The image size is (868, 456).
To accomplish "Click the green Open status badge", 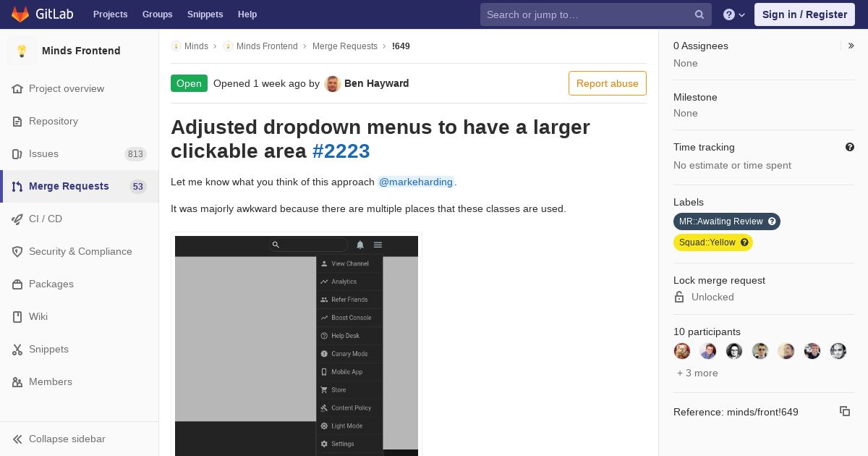I will tap(189, 83).
